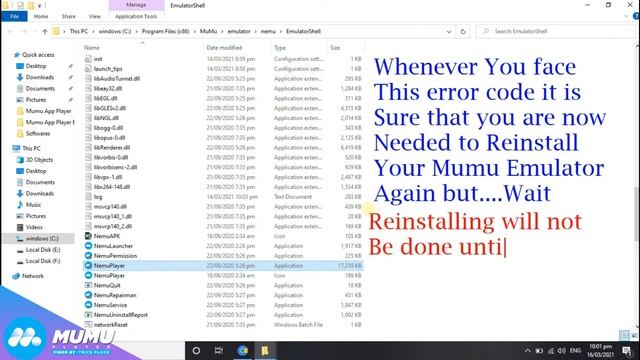Viewport: 640px width, 360px height.
Task: Click the Search EmulatorShell field
Action: click(557, 31)
